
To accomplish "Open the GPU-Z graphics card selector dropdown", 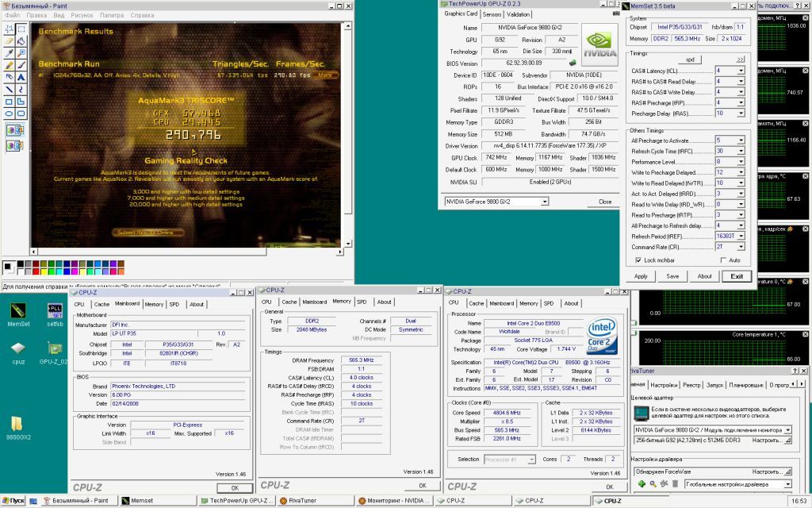I will [x=544, y=202].
